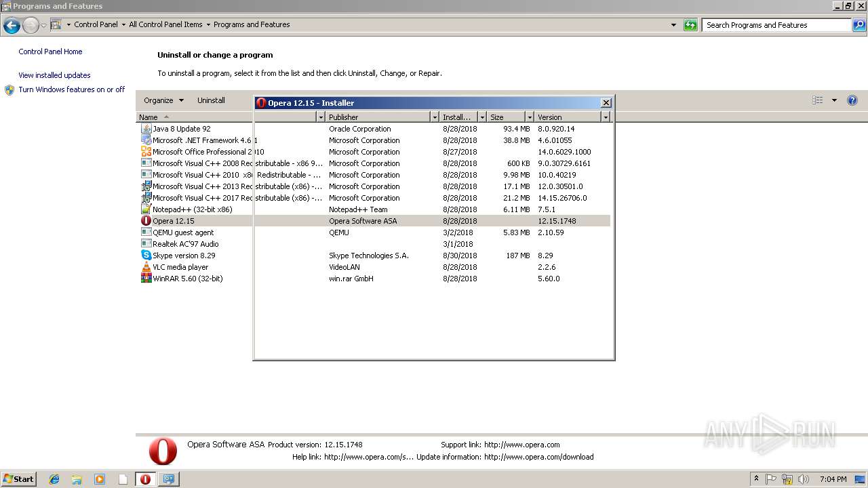Click All Control Panel Items breadcrumb
The image size is (868, 488).
pos(165,24)
